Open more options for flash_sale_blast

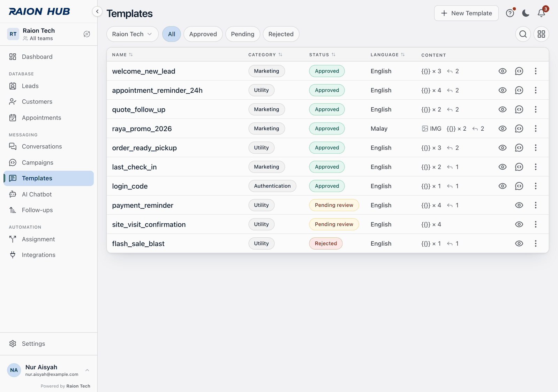[536, 244]
